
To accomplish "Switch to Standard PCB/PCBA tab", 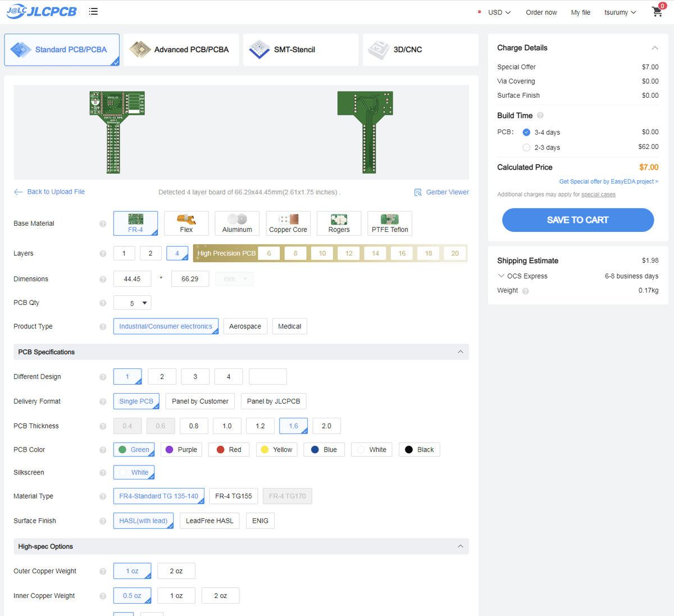I will [x=62, y=49].
